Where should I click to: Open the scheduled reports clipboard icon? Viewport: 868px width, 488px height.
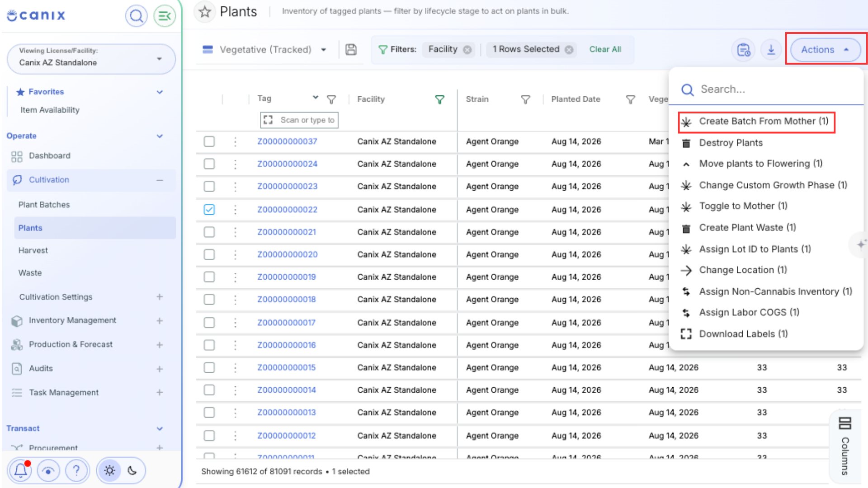click(x=743, y=50)
